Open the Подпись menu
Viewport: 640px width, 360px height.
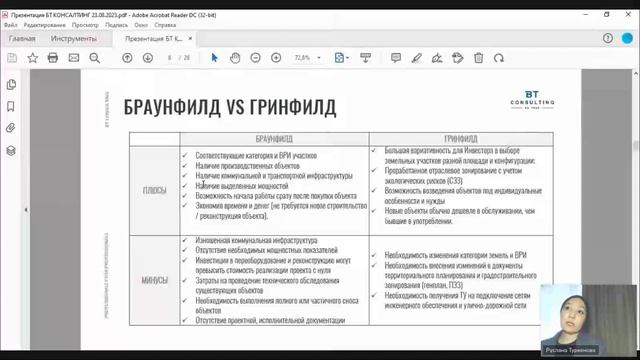point(116,25)
